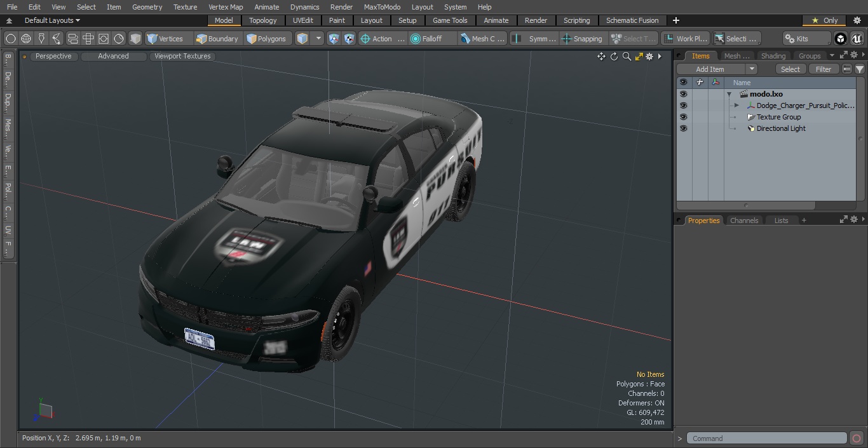Click the Items list horizontal scrollbar
868x448 pixels.
[747, 205]
